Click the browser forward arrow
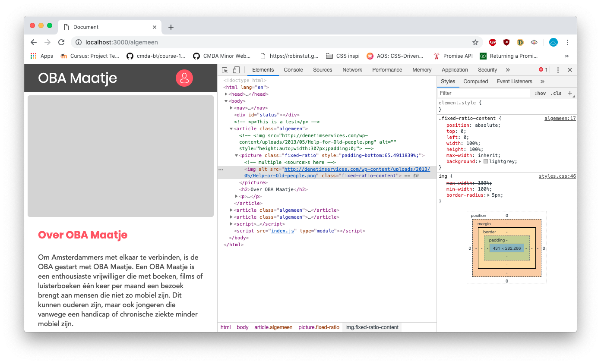The width and height of the screenshot is (601, 364). pyautogui.click(x=47, y=42)
